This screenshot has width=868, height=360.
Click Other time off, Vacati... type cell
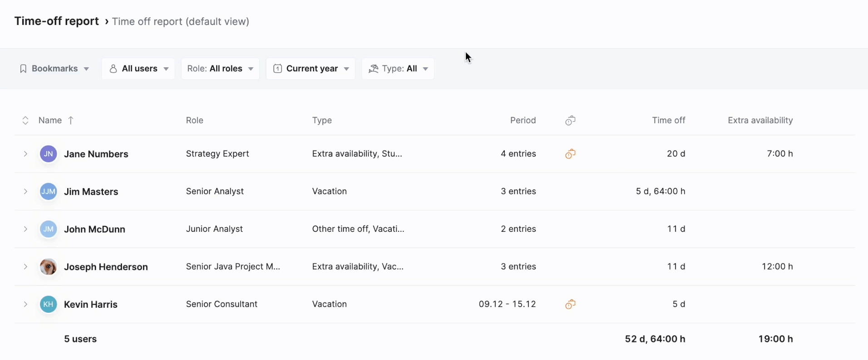point(358,229)
